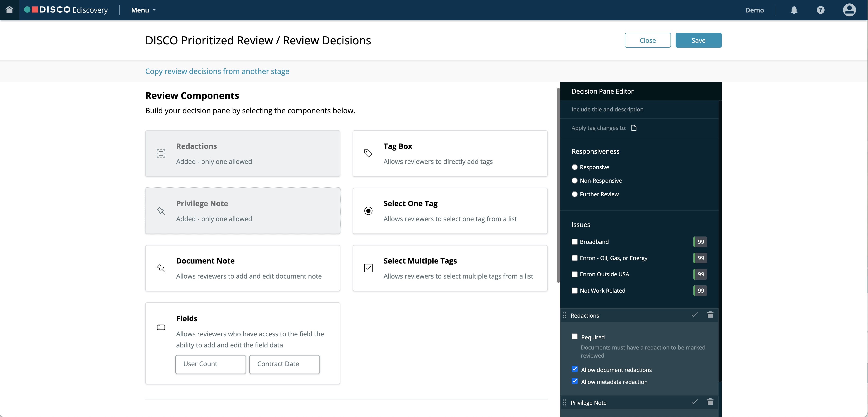868x417 pixels.
Task: Click the Document Note pin icon
Action: [x=161, y=268]
